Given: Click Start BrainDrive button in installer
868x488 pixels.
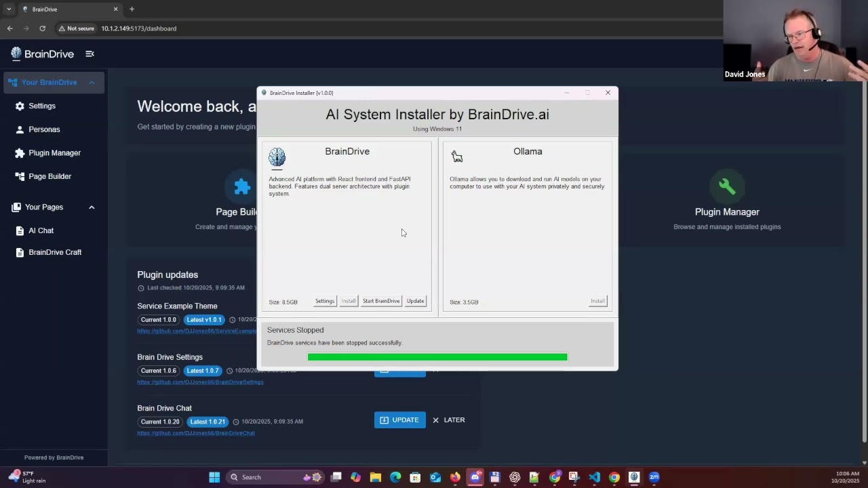Looking at the screenshot, I should click(381, 301).
